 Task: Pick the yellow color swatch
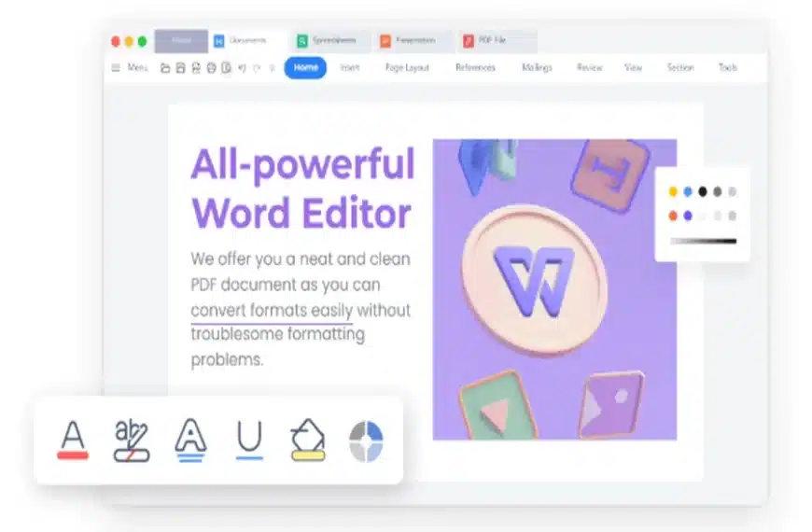673,191
